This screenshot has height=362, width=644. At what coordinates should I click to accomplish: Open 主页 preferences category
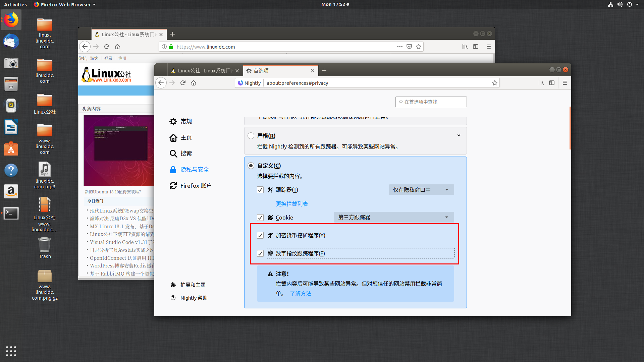pyautogui.click(x=181, y=137)
